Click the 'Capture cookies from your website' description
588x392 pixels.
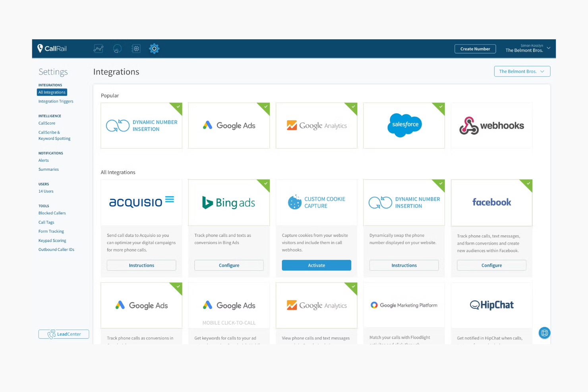[x=315, y=243]
